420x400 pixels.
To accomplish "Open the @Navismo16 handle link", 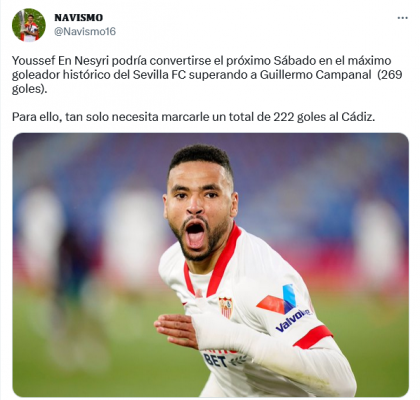I will (85, 32).
